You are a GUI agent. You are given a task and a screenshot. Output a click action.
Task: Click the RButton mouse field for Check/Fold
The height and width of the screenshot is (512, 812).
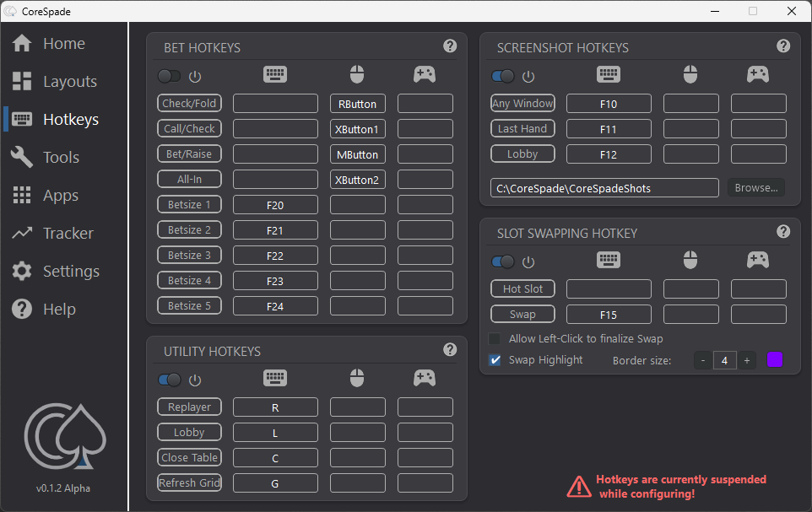click(358, 104)
